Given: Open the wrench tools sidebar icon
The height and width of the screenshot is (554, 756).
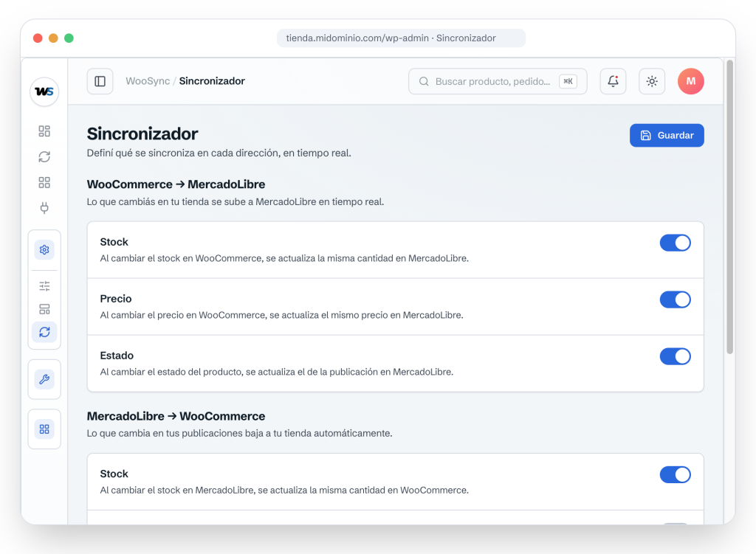Looking at the screenshot, I should tap(44, 379).
